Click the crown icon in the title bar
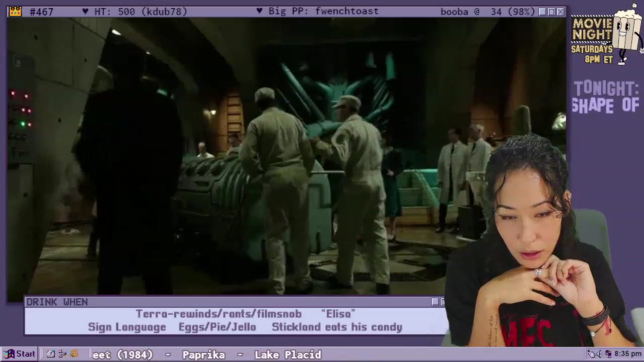The height and width of the screenshot is (362, 644). coord(15,12)
